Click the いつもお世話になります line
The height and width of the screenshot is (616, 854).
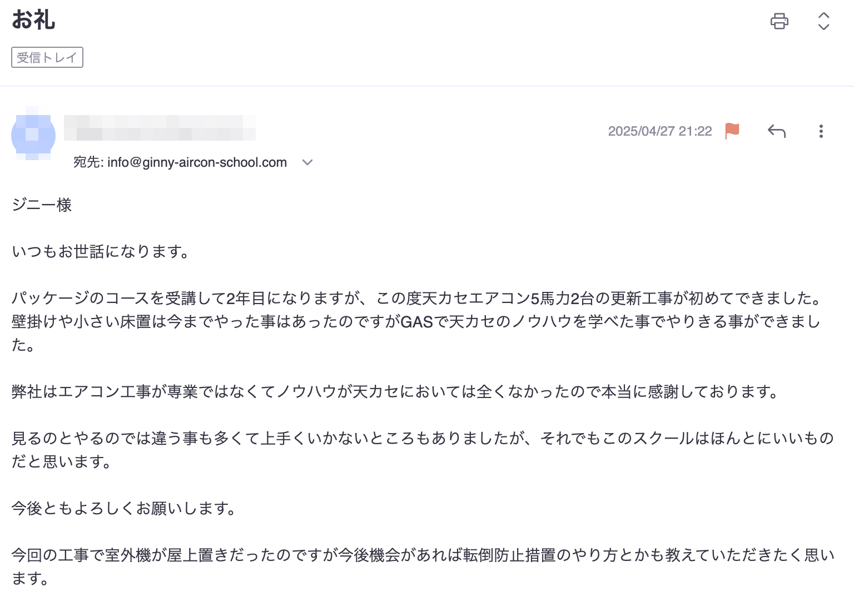click(x=100, y=252)
